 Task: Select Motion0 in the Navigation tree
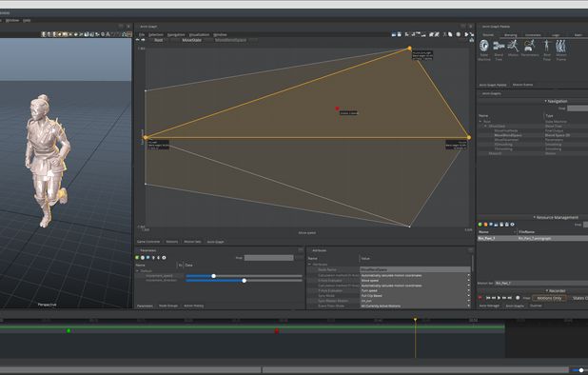coord(495,153)
